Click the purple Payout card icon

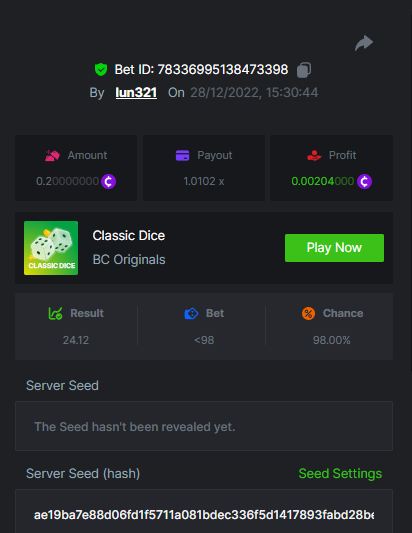(x=183, y=155)
